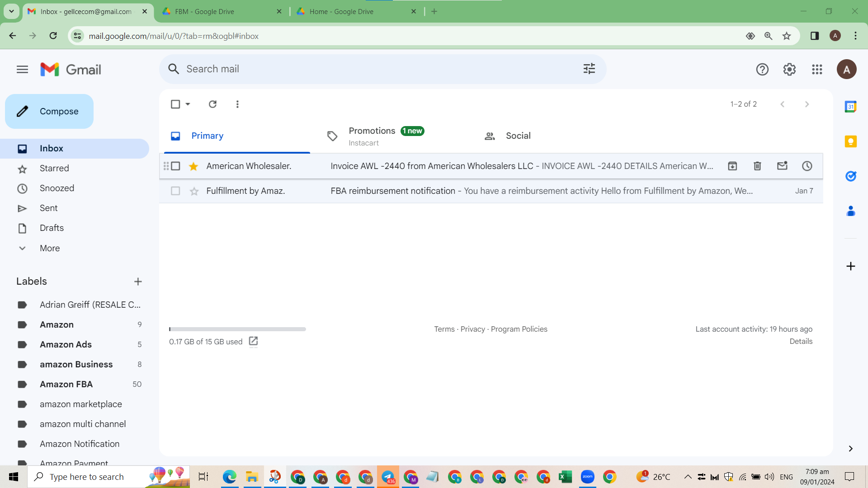Image resolution: width=868 pixels, height=488 pixels.
Task: Click the browser address bar URL
Action: pos(174,36)
